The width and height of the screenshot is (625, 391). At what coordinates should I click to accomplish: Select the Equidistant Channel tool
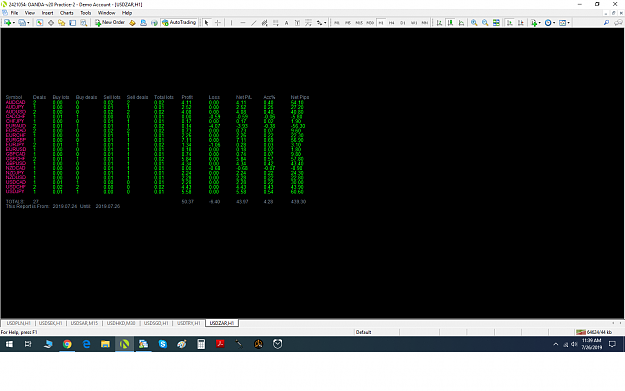click(264, 23)
